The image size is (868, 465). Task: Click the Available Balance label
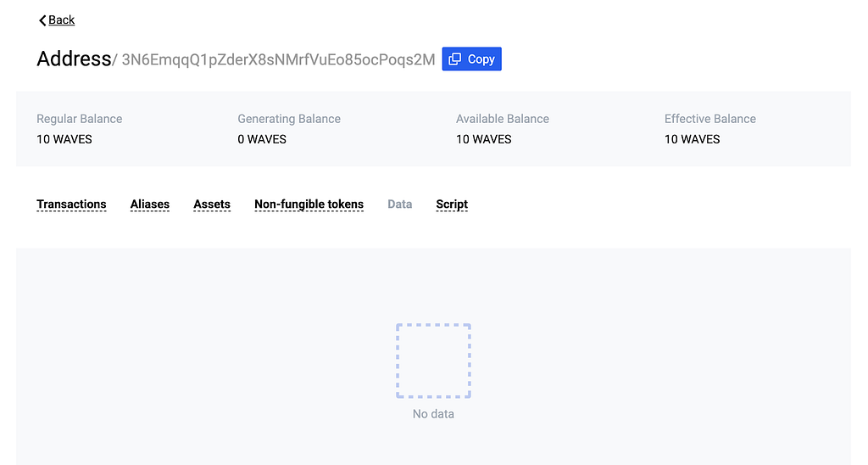pos(503,119)
